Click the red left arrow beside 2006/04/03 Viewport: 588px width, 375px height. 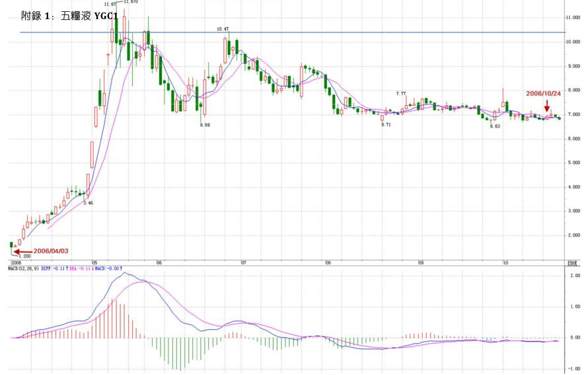[x=23, y=252]
